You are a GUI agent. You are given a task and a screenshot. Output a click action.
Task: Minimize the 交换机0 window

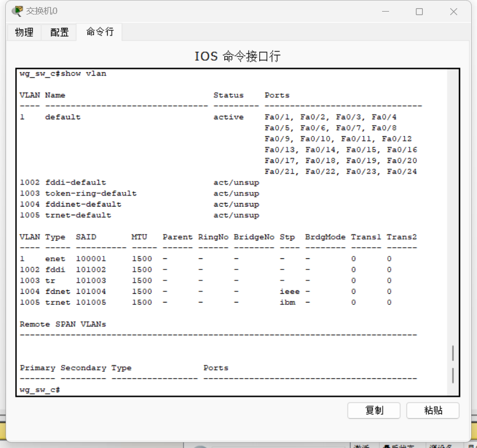(386, 12)
